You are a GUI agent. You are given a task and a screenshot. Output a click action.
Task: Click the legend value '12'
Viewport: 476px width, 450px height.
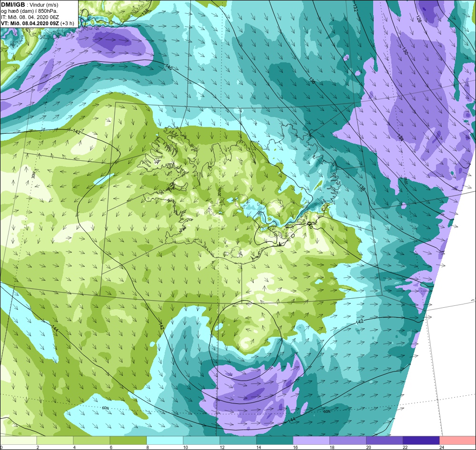222,447
